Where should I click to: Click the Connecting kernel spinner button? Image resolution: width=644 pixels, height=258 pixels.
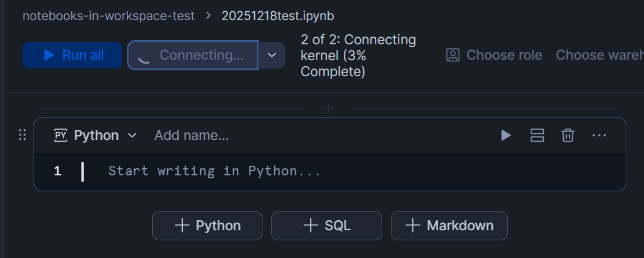point(193,55)
